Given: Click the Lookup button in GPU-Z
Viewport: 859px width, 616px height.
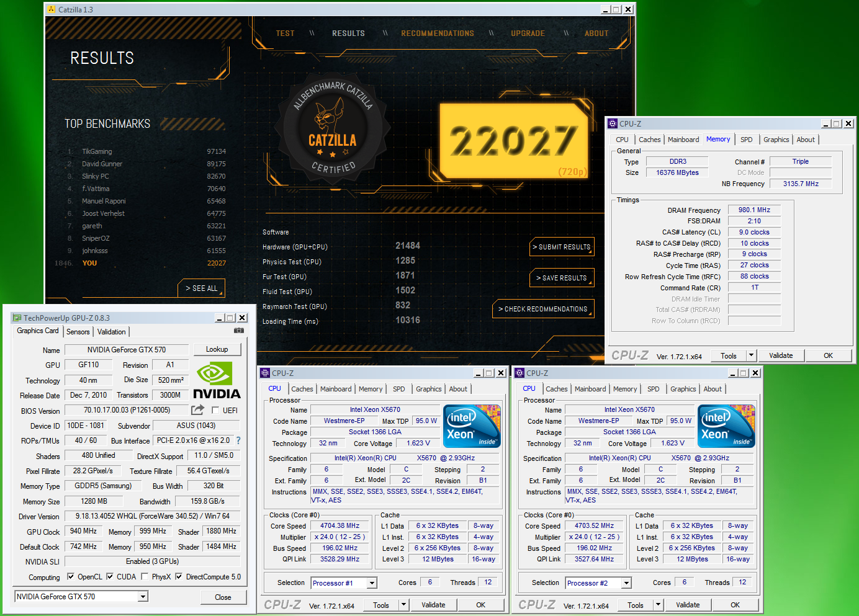Looking at the screenshot, I should 217,349.
